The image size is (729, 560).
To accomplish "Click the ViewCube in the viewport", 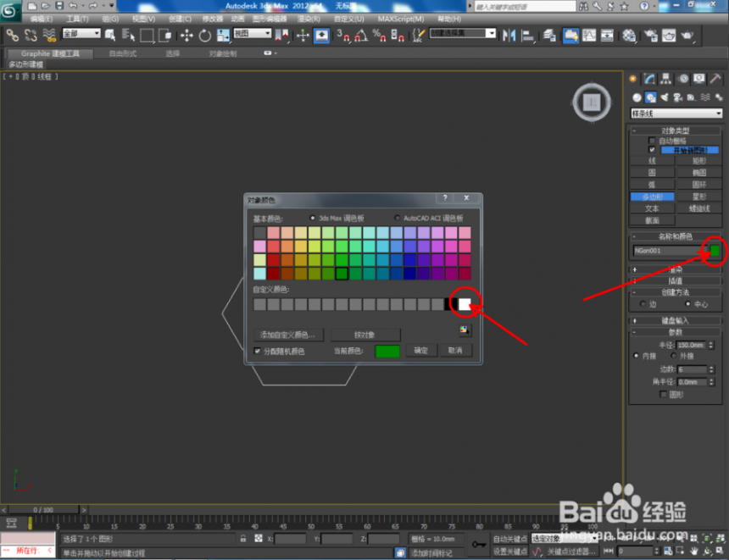I will click(592, 103).
